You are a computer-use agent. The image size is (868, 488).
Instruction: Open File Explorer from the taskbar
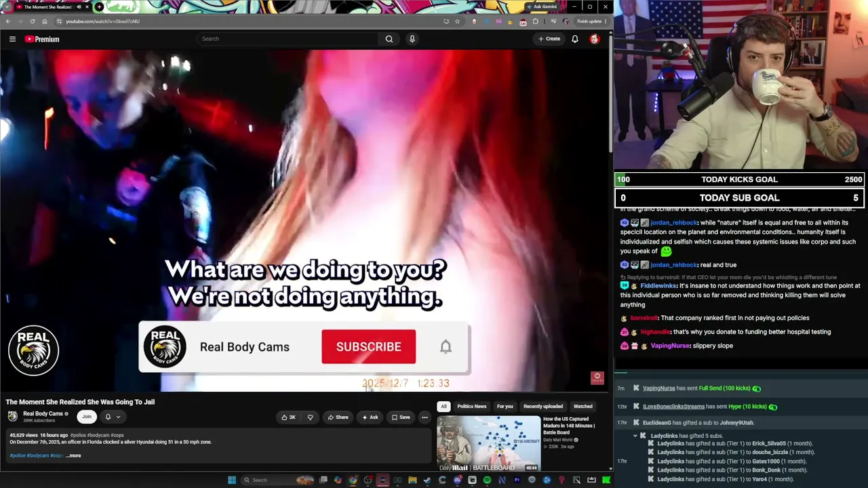412,480
